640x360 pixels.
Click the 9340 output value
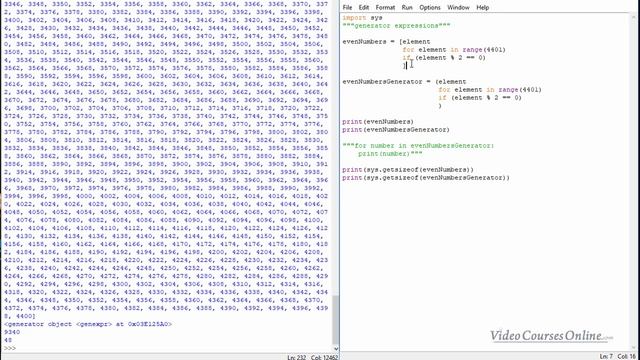[12, 332]
